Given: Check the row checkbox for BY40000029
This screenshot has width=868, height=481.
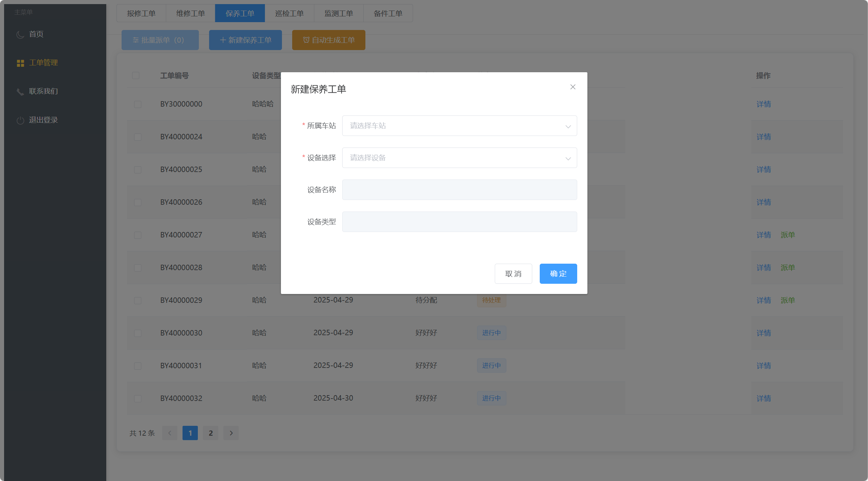Looking at the screenshot, I should [x=138, y=300].
